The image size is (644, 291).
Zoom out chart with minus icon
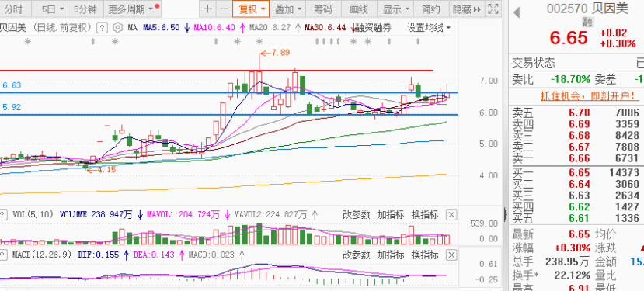(224, 9)
